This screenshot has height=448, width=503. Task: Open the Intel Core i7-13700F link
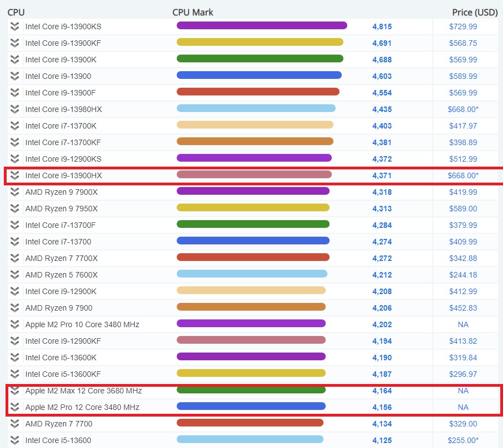(60, 225)
